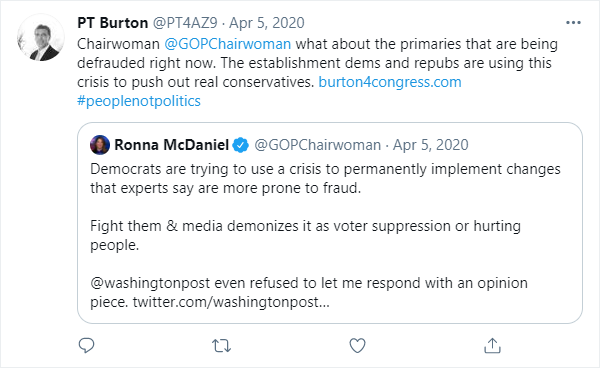Open the three-dot more options menu

coord(573,23)
